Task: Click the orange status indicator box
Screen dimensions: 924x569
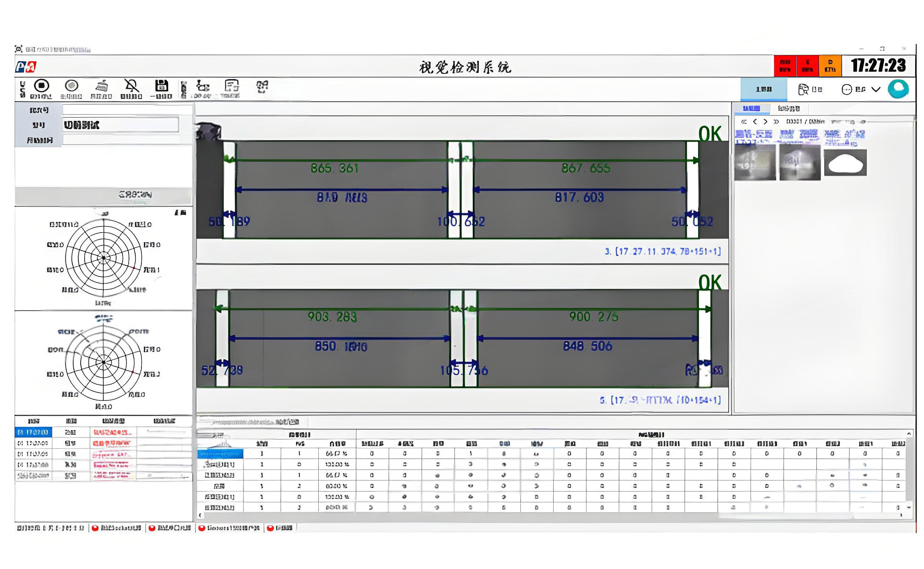Action: (x=830, y=65)
